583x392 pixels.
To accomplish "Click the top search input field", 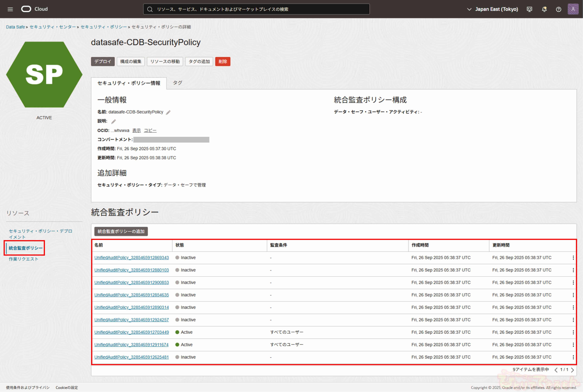I will tap(256, 9).
